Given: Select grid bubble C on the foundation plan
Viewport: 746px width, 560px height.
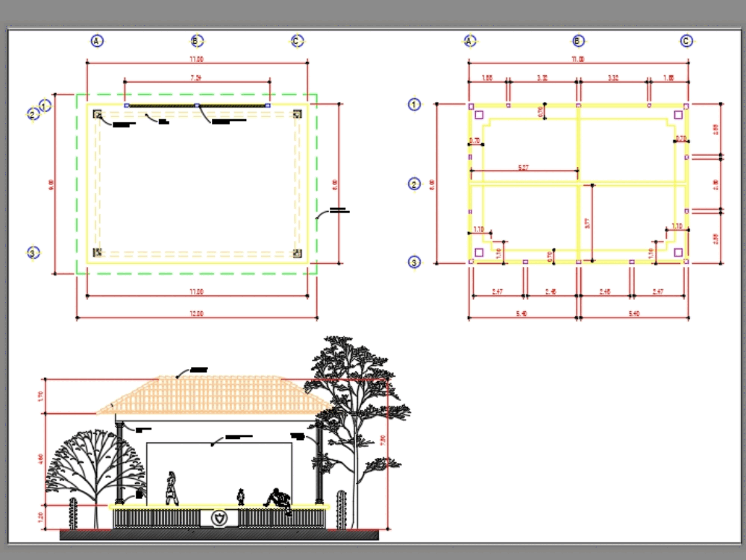Looking at the screenshot, I should tap(686, 40).
